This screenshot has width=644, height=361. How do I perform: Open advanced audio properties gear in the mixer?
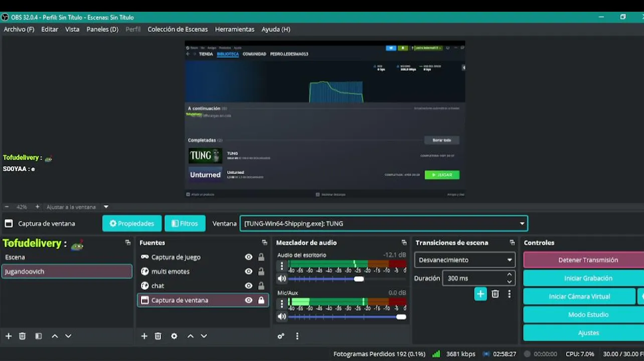[281, 336]
